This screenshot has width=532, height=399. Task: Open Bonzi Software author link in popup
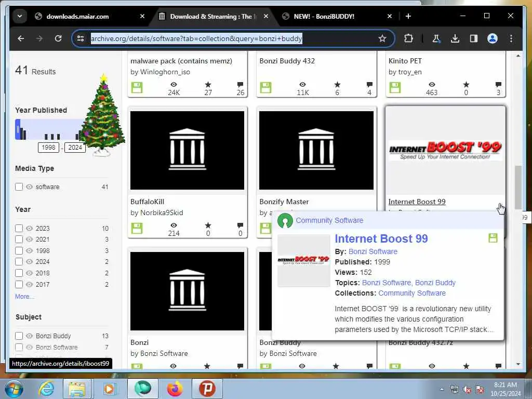pyautogui.click(x=373, y=251)
